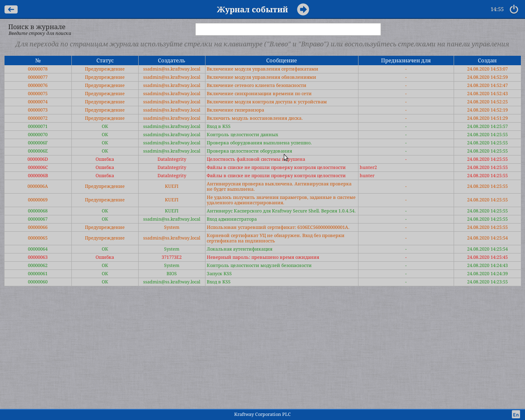The image size is (525, 420).
Task: Go to next journal page arrow
Action: click(x=303, y=9)
